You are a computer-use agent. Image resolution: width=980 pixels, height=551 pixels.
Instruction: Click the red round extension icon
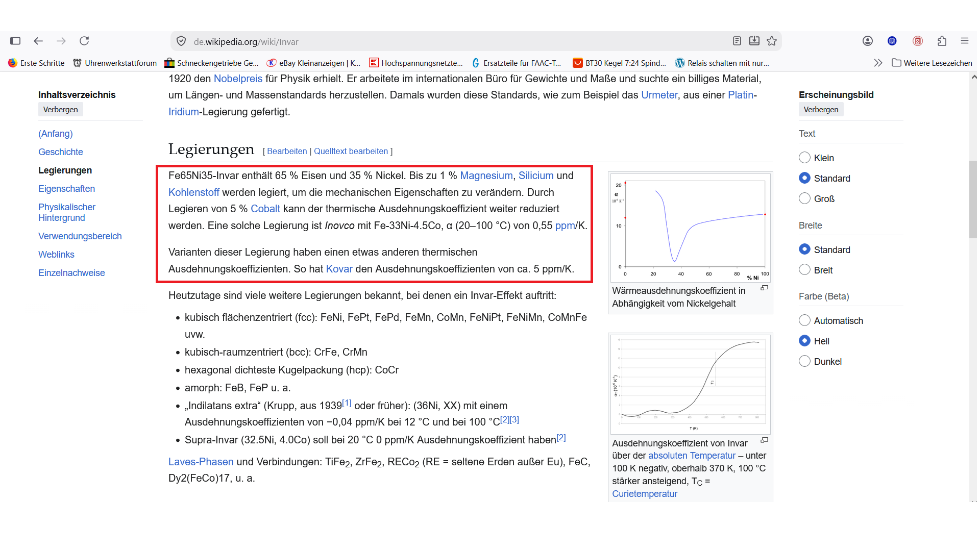(918, 41)
